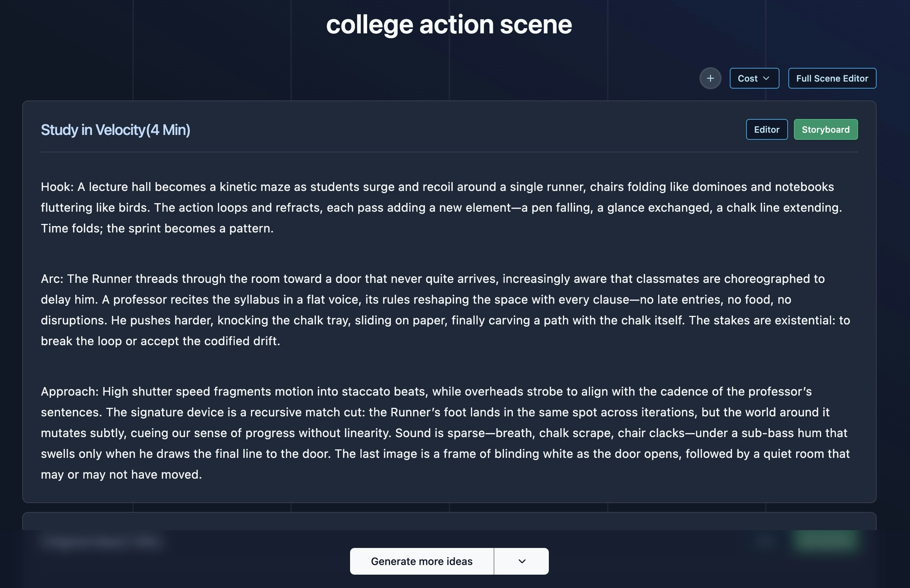
Task: Open the Cost sorting dropdown
Action: (x=754, y=78)
